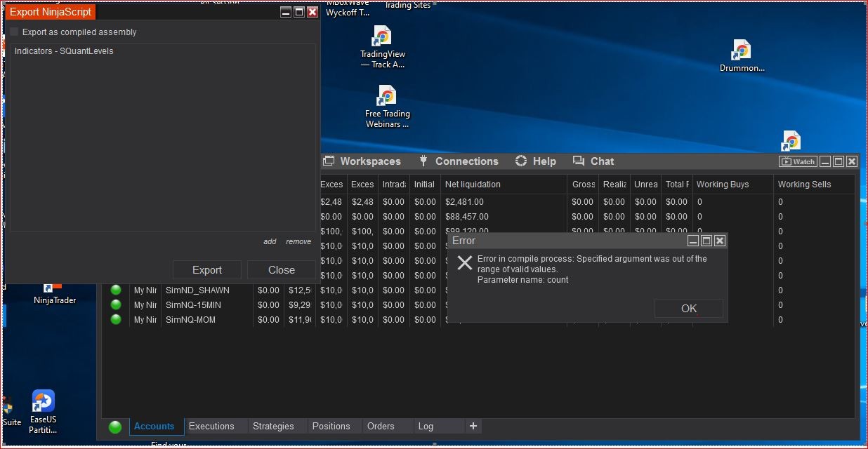
Task: Select Indicators - SQuantLevels list entry
Action: pos(64,51)
